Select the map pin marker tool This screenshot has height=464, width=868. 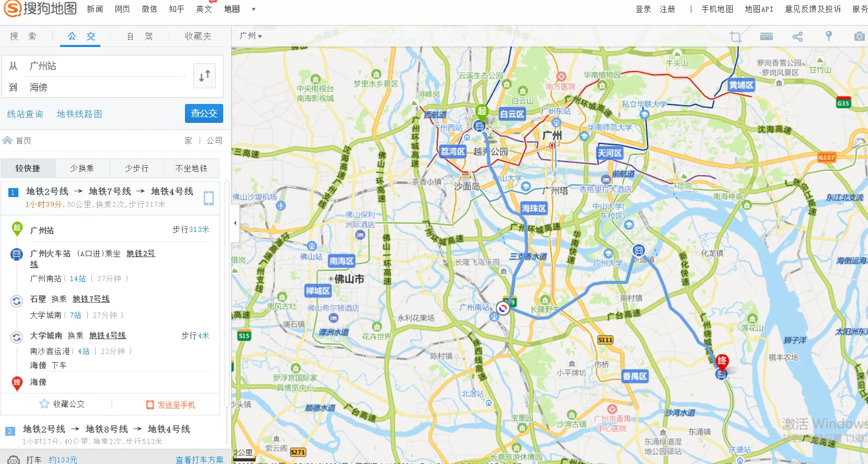pos(828,36)
